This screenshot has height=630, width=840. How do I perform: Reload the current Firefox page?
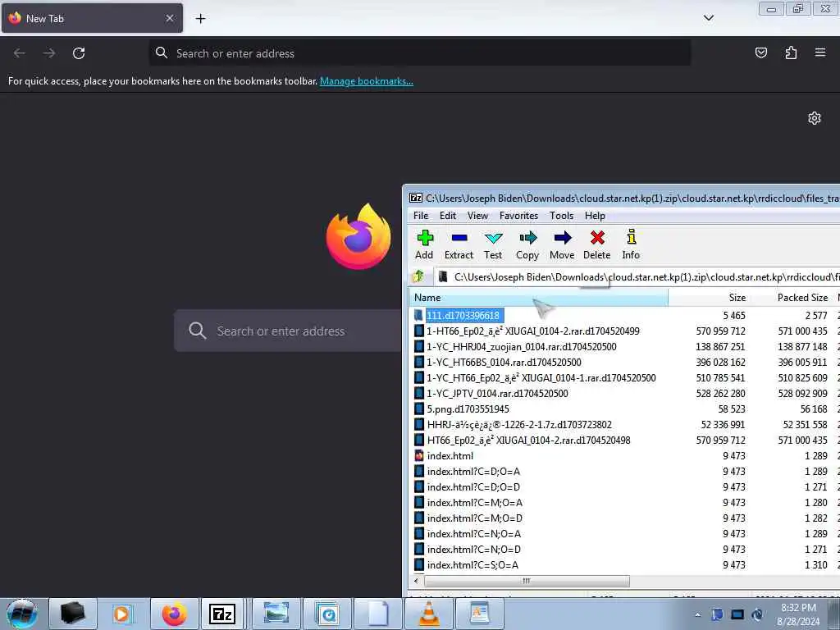coord(79,53)
